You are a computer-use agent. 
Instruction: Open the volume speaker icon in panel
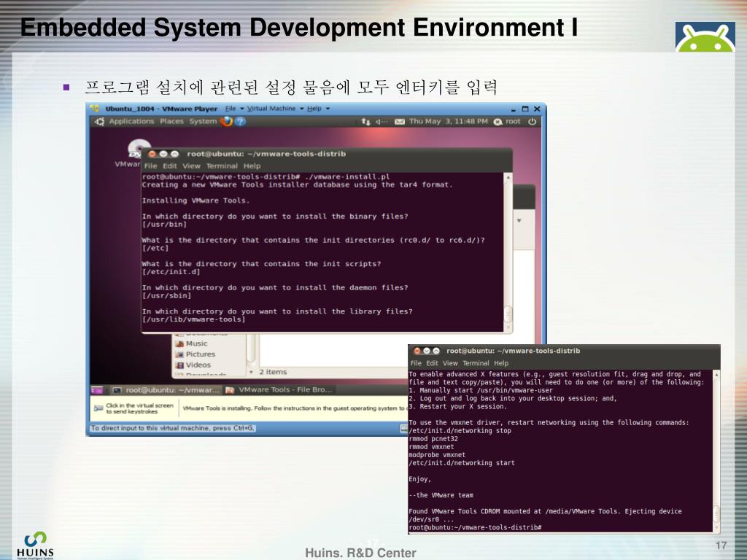(381, 122)
